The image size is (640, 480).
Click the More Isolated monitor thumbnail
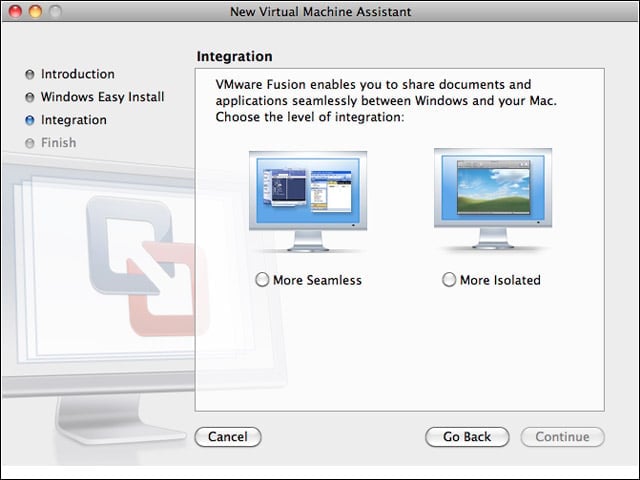coord(493,199)
